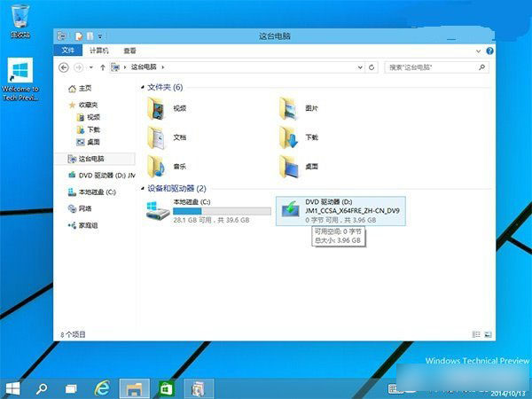Viewport: 532px width, 399px height.
Task: Open the 文档 (Documents) folder icon
Action: point(157,137)
